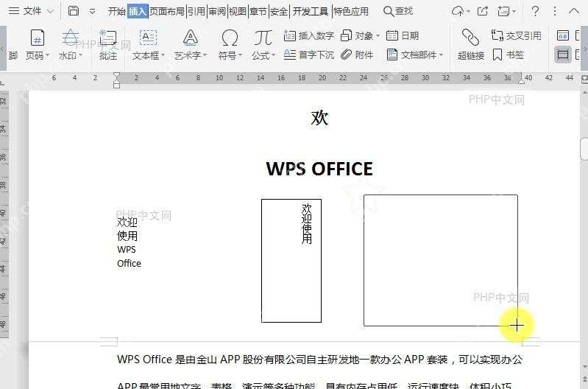Switch to the 特色应用 tab
588x389 pixels.
click(351, 11)
